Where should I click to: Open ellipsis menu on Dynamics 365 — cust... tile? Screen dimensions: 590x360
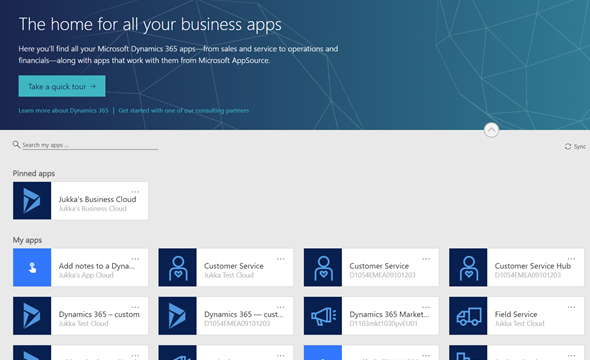(281, 307)
